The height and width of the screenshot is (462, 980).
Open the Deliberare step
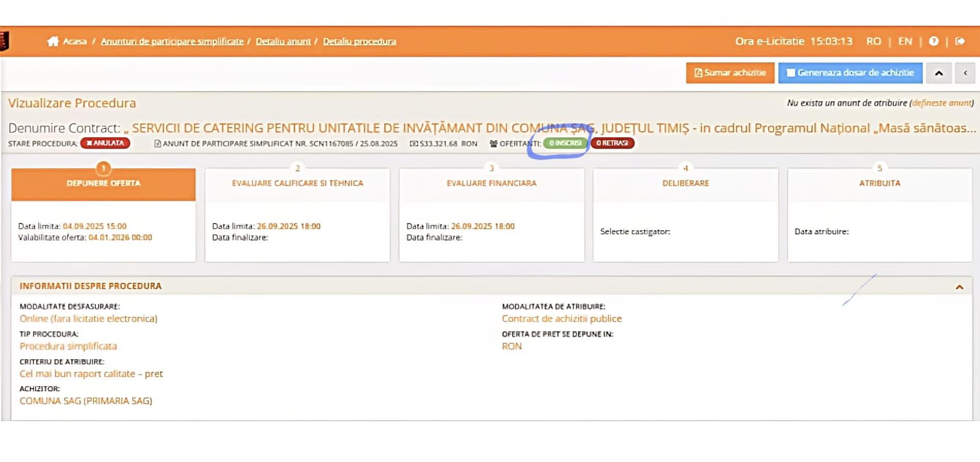pos(685,183)
